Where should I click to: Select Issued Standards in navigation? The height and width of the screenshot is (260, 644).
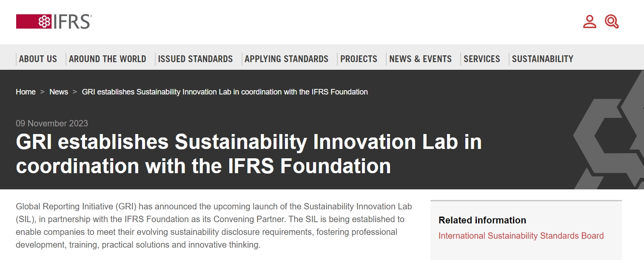pos(195,59)
